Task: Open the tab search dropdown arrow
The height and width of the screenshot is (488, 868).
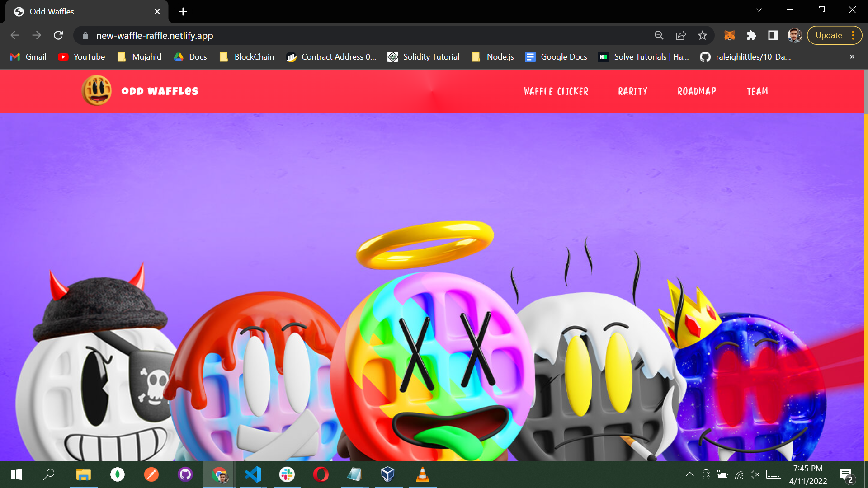Action: point(759,10)
